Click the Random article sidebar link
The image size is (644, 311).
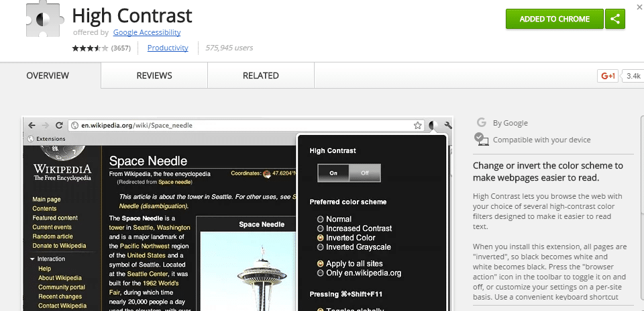pos(52,236)
